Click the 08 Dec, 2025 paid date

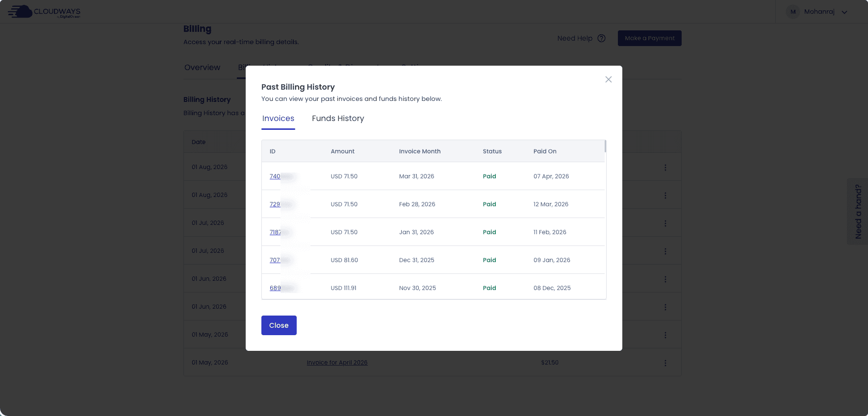tap(552, 288)
